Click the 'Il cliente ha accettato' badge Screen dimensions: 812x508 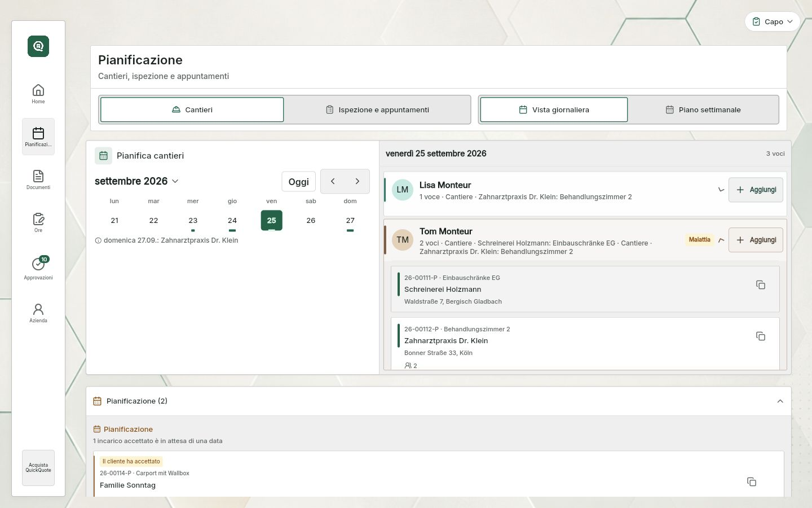pos(131,461)
